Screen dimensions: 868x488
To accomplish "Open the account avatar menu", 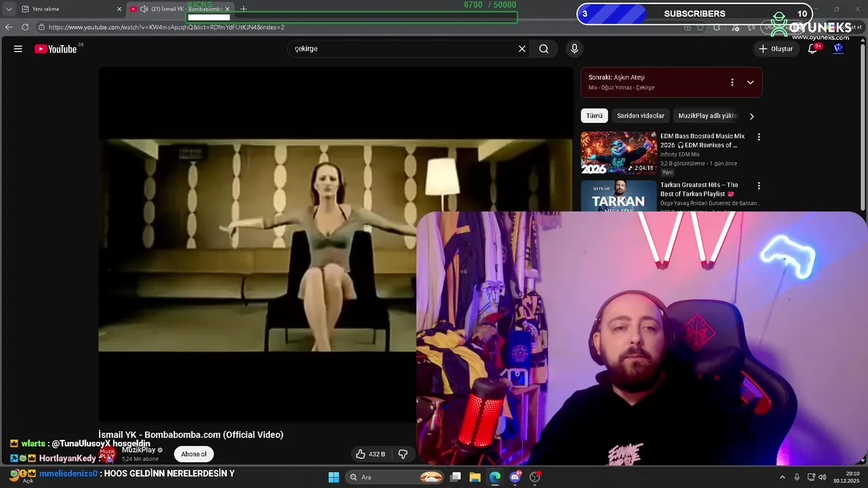I will click(838, 49).
